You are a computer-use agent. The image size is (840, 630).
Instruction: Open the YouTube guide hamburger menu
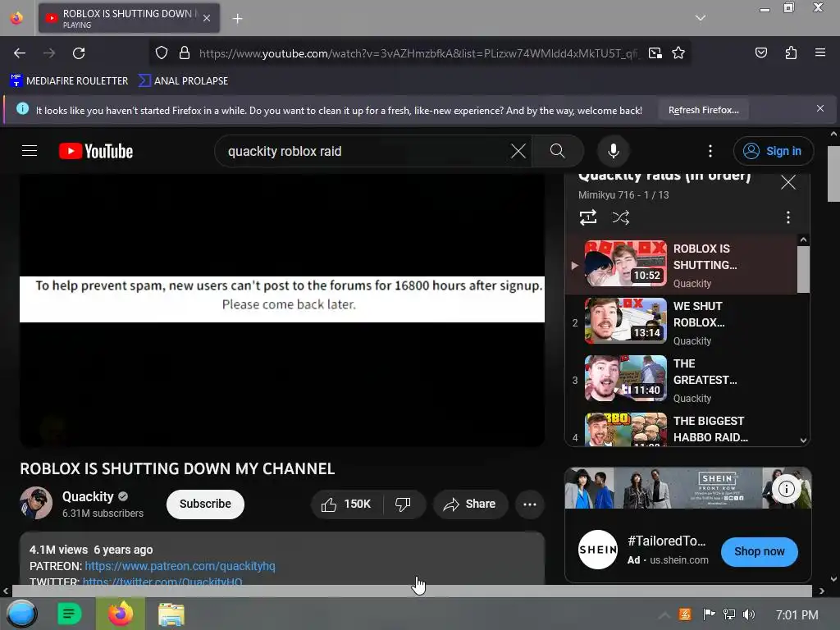[30, 151]
